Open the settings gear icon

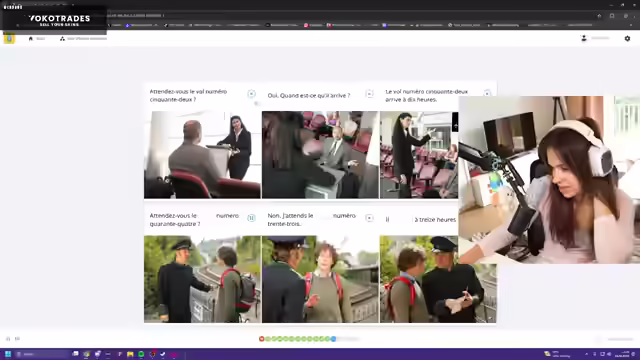pyautogui.click(x=627, y=38)
